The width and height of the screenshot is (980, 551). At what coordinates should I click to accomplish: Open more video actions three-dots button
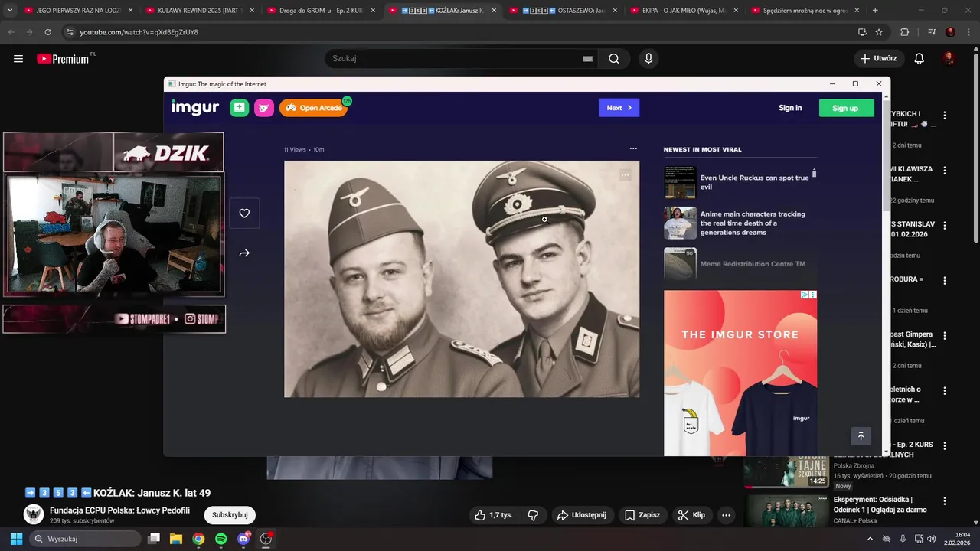coord(726,515)
